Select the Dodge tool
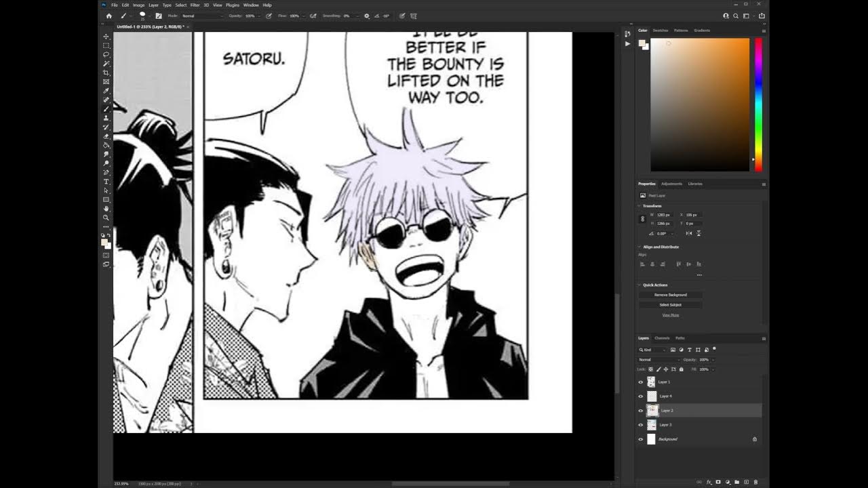868x488 pixels. coord(106,163)
